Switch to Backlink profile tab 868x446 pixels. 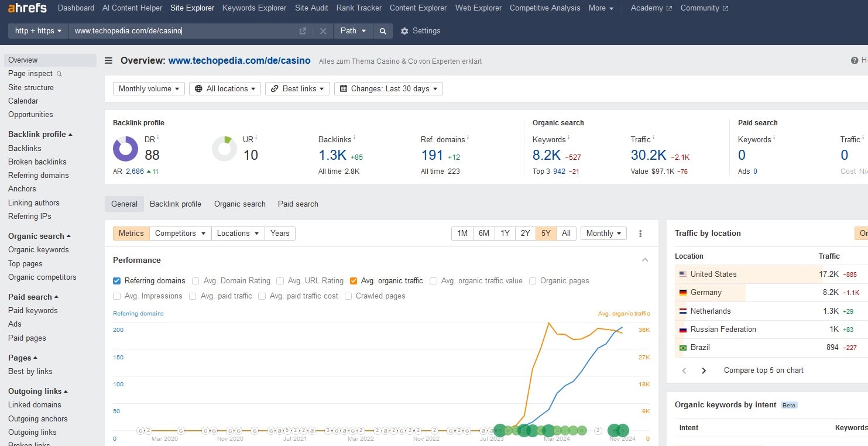[x=176, y=204]
